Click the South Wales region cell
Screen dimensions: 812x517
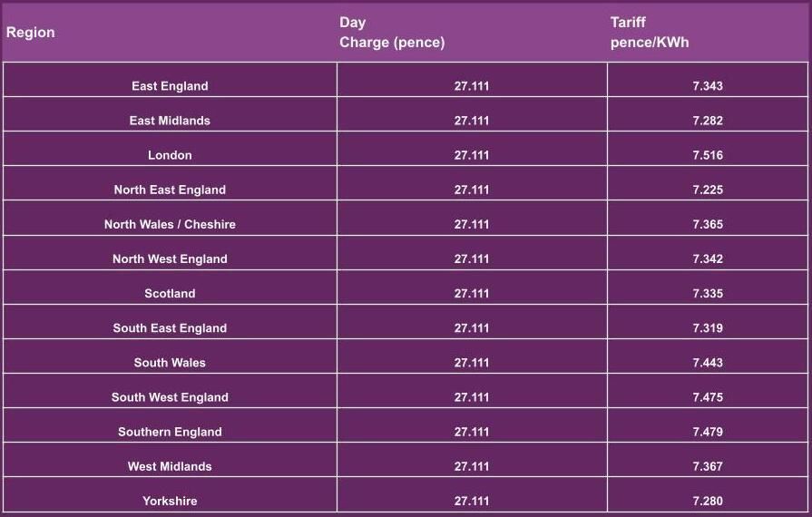click(170, 362)
